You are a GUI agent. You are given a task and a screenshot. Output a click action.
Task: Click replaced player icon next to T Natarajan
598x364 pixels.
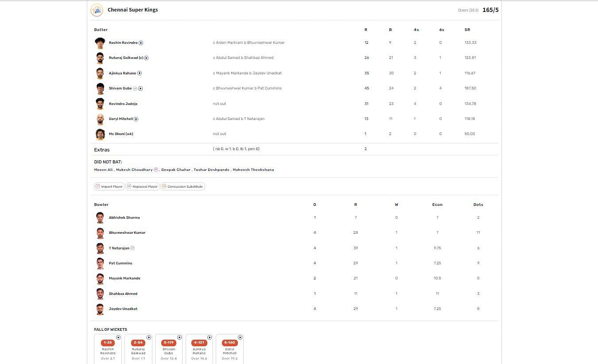pos(132,248)
